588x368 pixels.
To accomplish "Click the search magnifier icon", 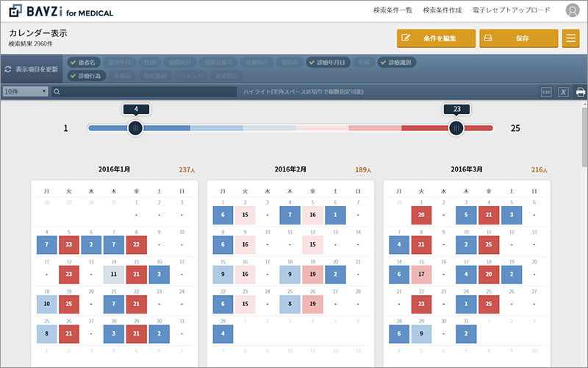I will pos(57,91).
